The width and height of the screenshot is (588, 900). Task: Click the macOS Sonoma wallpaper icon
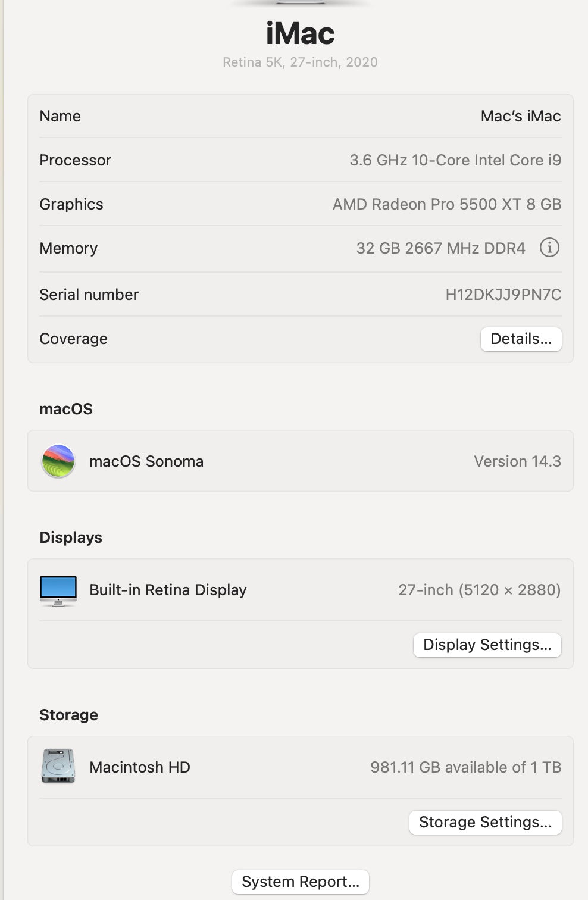click(x=58, y=461)
